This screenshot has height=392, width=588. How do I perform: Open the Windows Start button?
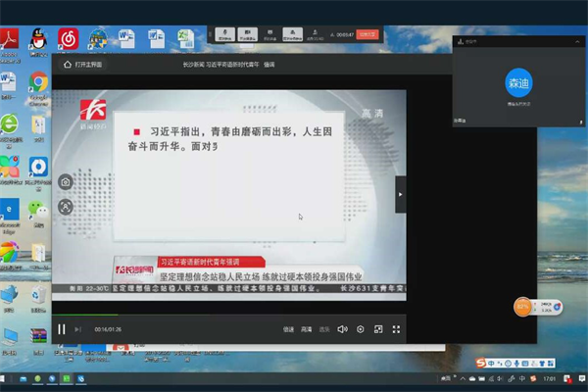[x=2, y=378]
